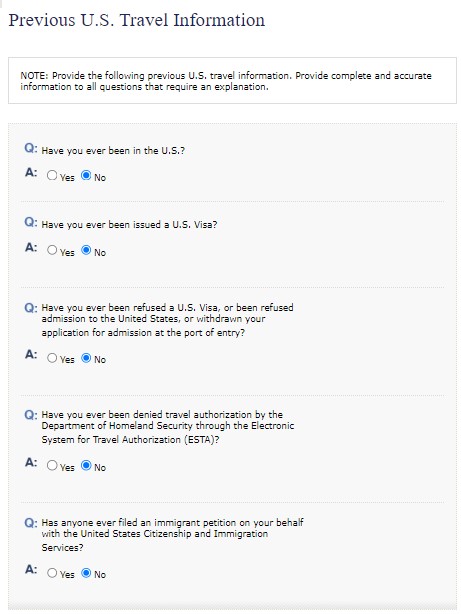This screenshot has height=614, width=461.
Task: Click the Q: marker of the ESTA question
Action: pos(31,414)
